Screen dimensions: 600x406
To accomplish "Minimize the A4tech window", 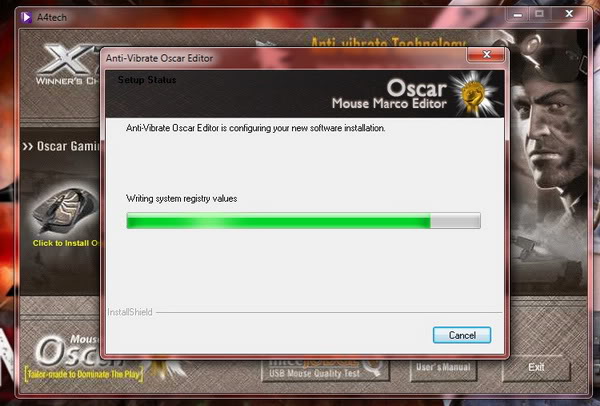I will (x=518, y=15).
